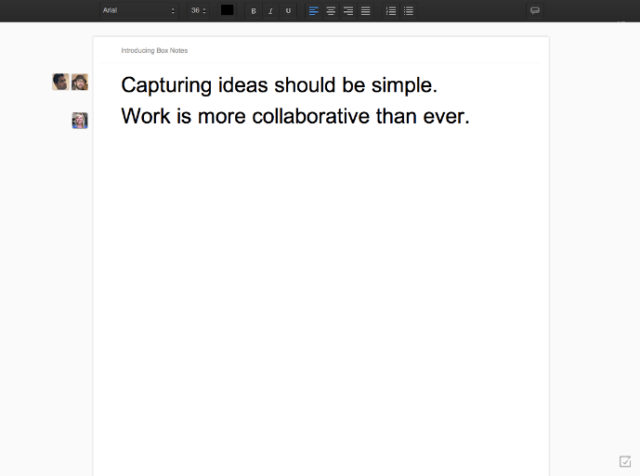Image resolution: width=640 pixels, height=476 pixels.
Task: Open the Arial font dropdown
Action: point(138,10)
